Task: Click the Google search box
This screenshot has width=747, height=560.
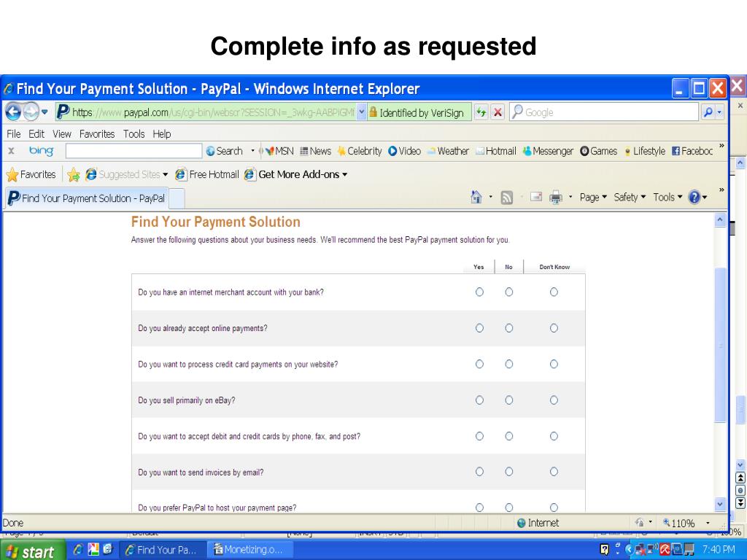Action: (603, 112)
